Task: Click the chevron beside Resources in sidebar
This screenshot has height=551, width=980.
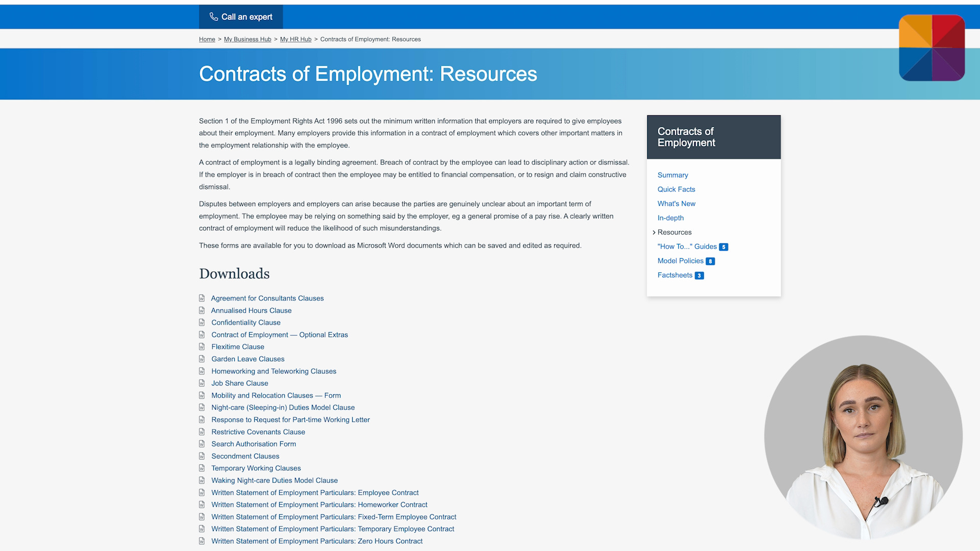Action: [x=654, y=233]
